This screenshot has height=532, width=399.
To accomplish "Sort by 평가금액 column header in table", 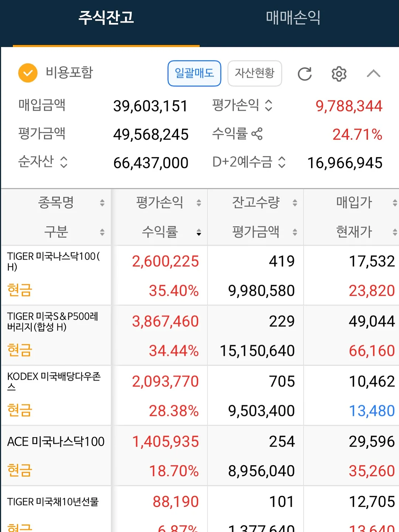I will coord(256,232).
